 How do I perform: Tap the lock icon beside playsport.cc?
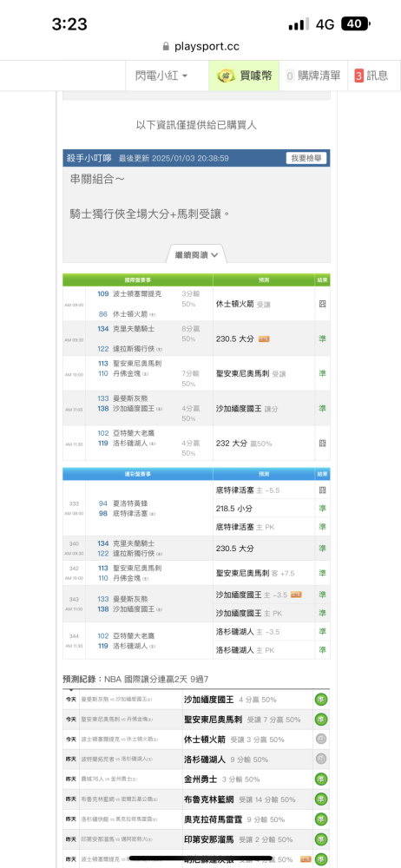pyautogui.click(x=166, y=47)
